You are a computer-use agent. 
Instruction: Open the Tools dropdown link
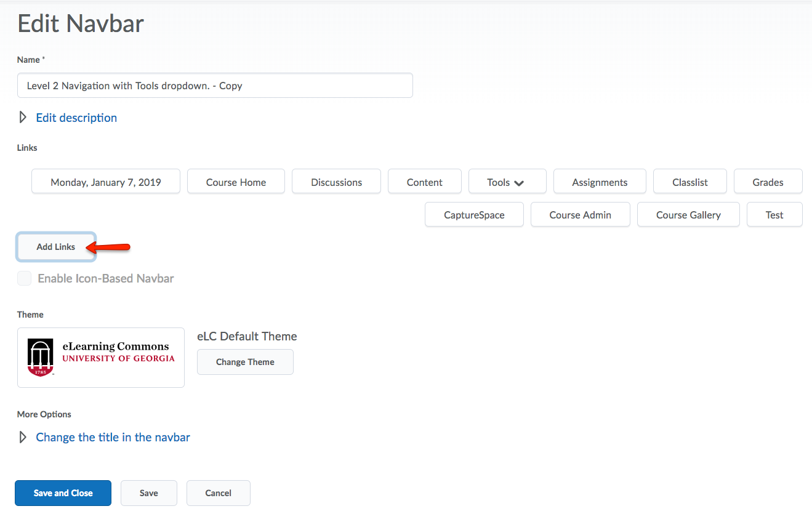(x=507, y=182)
